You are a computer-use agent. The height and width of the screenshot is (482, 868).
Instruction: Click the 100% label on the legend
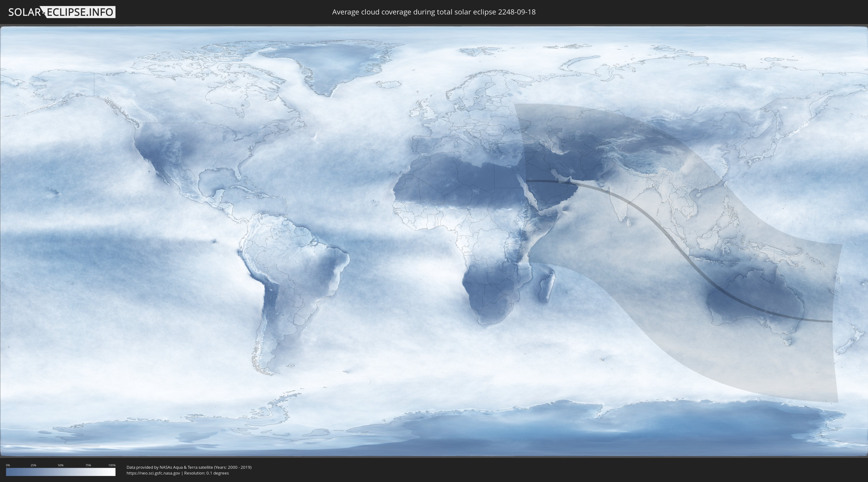coord(112,465)
